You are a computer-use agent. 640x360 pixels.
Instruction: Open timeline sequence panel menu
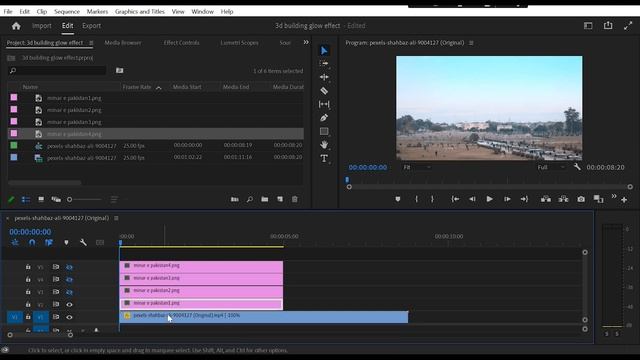(x=116, y=218)
